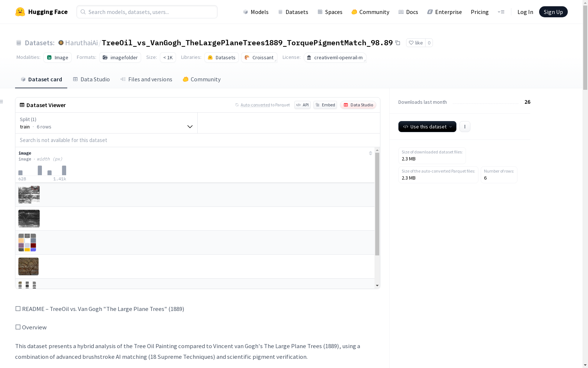
Task: Click the 'Size of the auto-converted Parquet files' box
Action: (438, 175)
